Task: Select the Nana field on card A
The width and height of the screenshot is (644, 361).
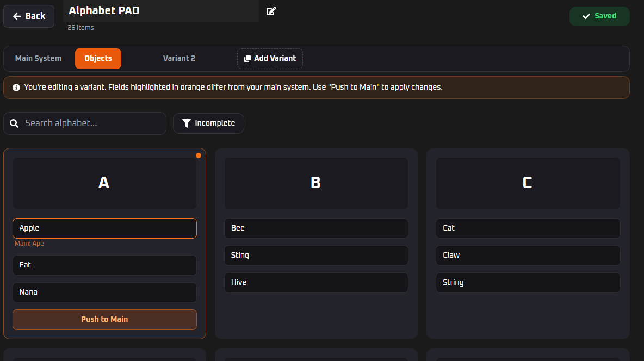Action: (x=104, y=292)
